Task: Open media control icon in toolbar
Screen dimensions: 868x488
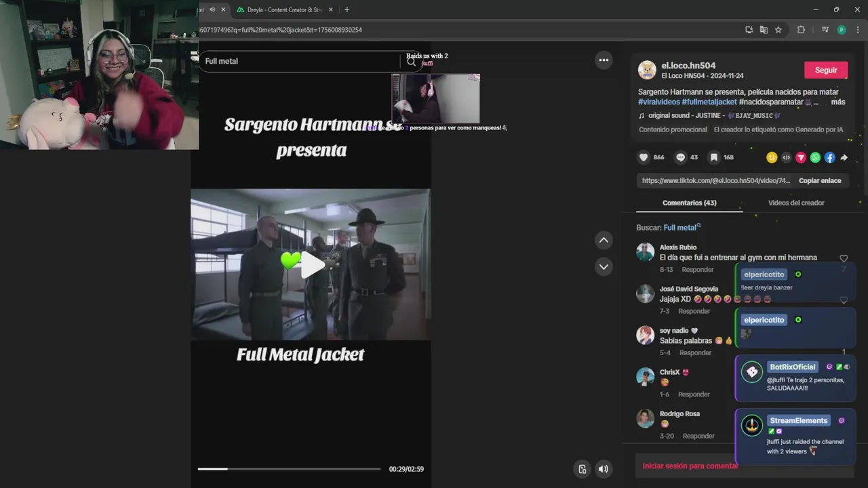Action: [825, 30]
